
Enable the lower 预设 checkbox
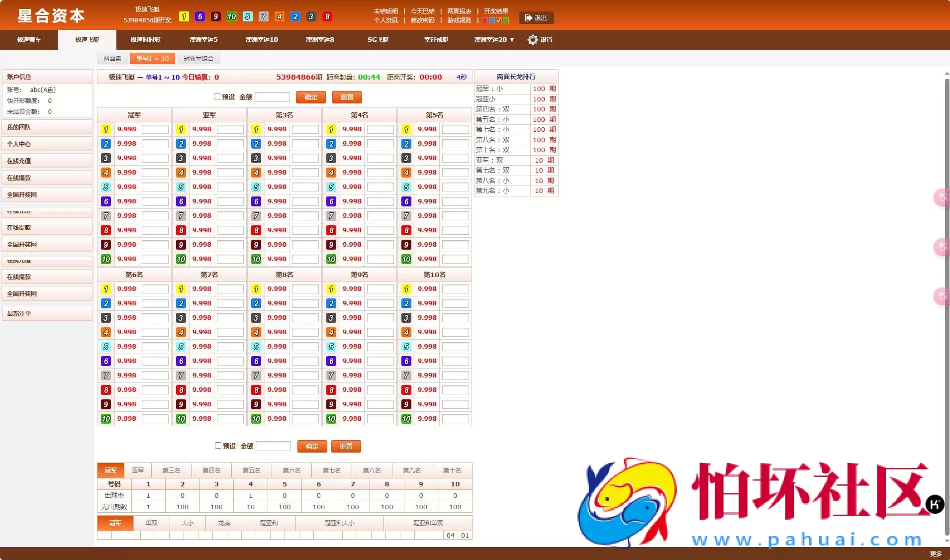click(219, 446)
